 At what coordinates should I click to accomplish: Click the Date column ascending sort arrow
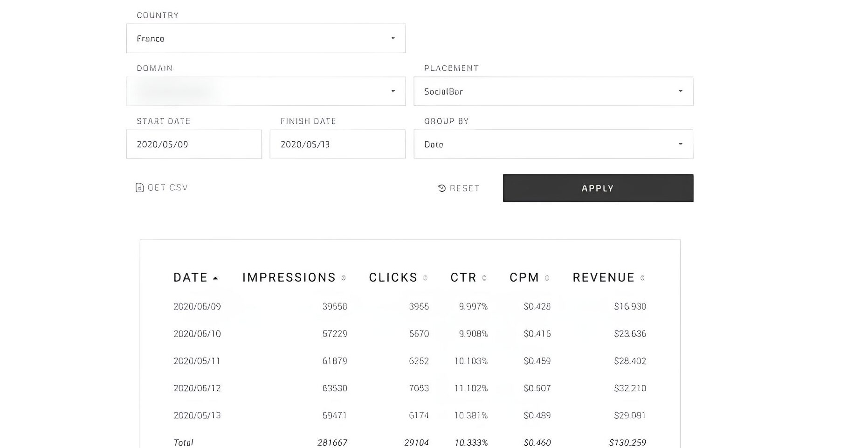pyautogui.click(x=215, y=278)
